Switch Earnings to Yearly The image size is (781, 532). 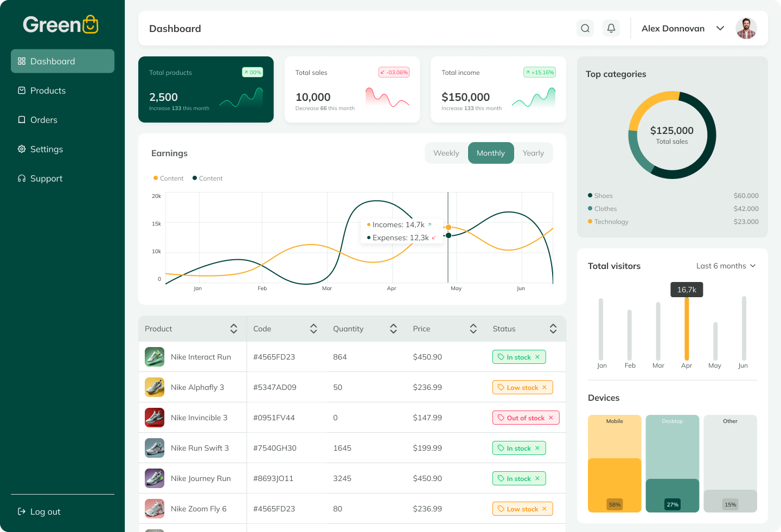[x=533, y=153]
